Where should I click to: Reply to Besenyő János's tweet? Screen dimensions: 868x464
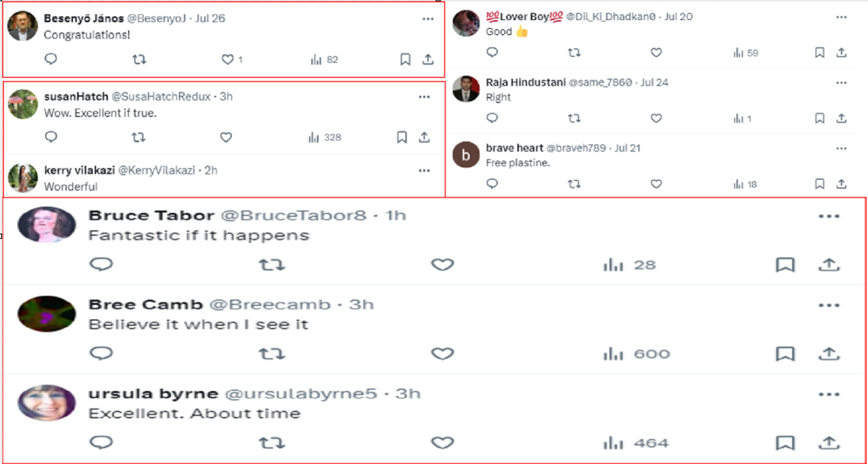point(51,60)
